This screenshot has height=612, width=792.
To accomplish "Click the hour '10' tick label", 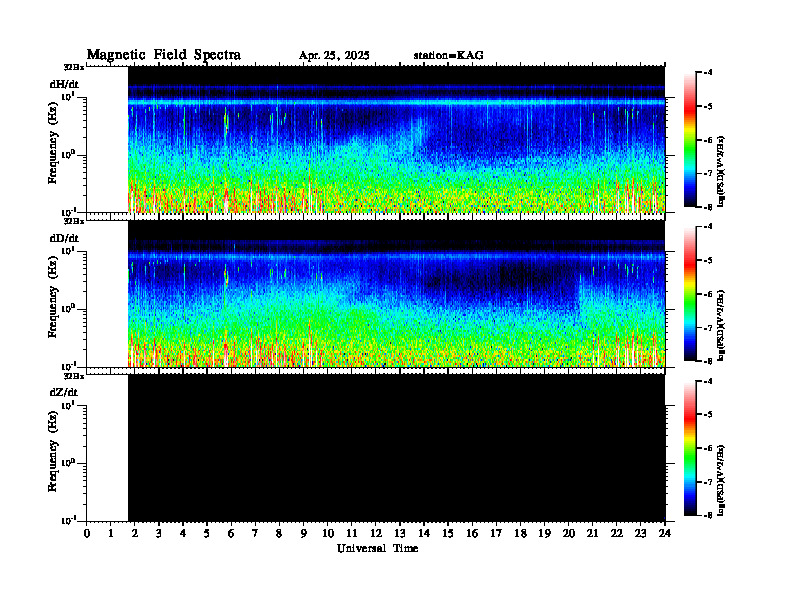I will [328, 534].
